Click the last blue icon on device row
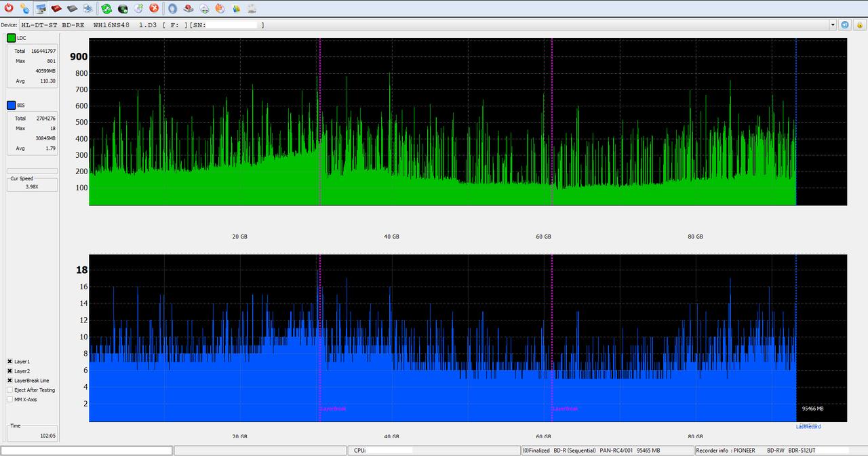This screenshot has height=456, width=868. click(859, 24)
